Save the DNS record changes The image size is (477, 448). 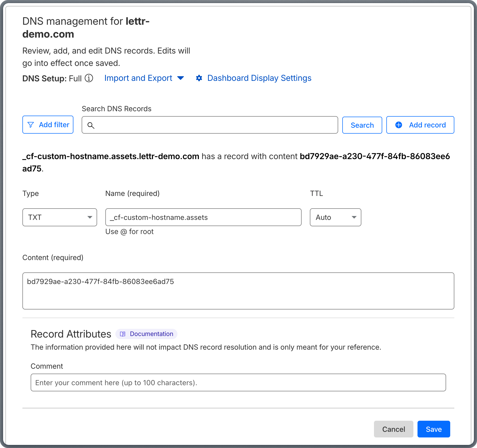tap(433, 429)
